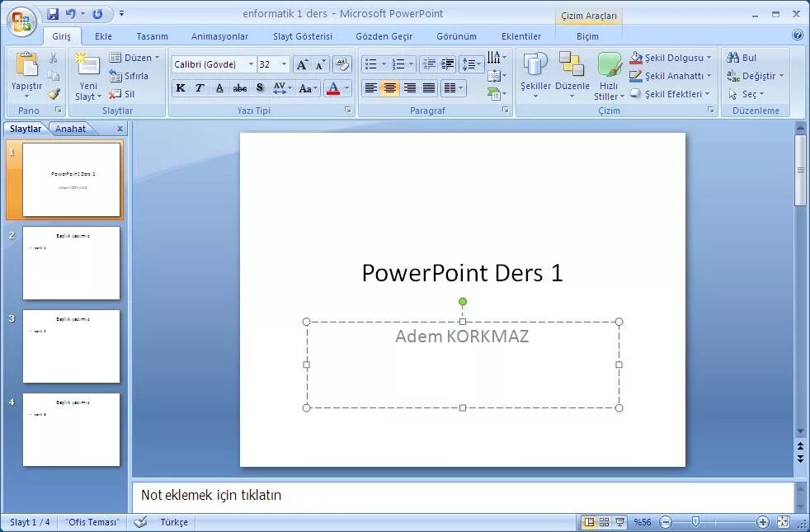The height and width of the screenshot is (532, 810).
Task: Apply text shadow with the S icon
Action: 260,88
